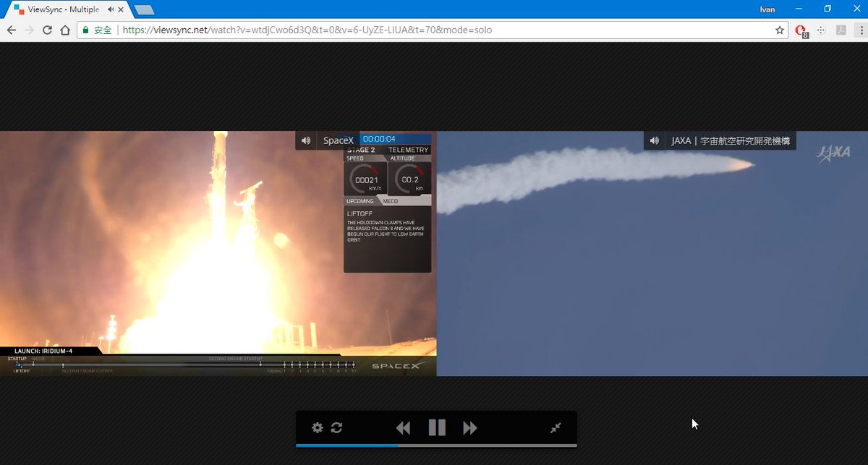Click the JAXA rocket video

click(x=652, y=253)
